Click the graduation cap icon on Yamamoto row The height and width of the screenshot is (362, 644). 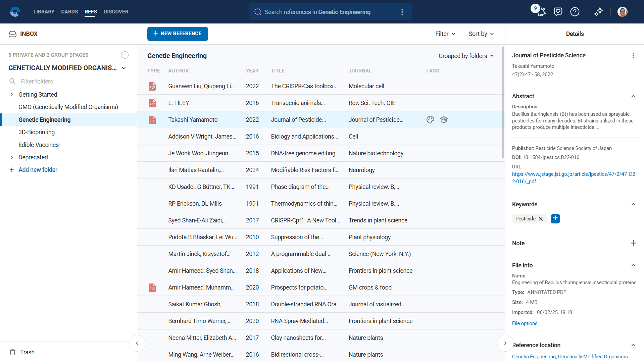[444, 120]
